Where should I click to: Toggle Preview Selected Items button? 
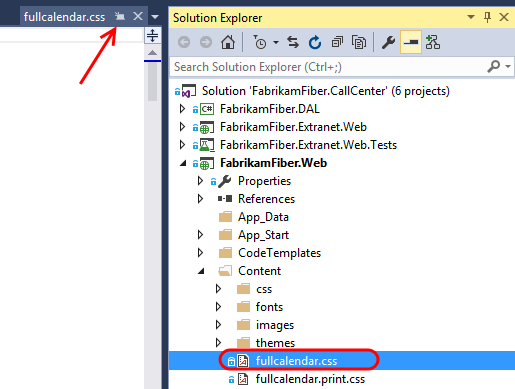tap(411, 42)
